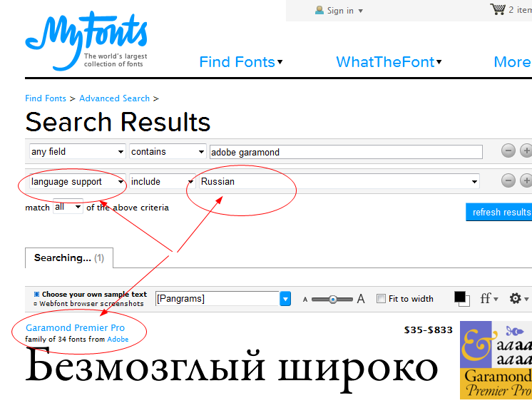
Task: Open the ff ligature options icon
Action: tap(489, 299)
